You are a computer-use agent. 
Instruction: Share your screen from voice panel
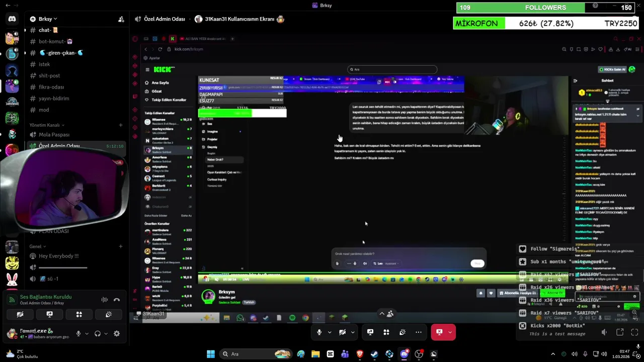point(49,314)
